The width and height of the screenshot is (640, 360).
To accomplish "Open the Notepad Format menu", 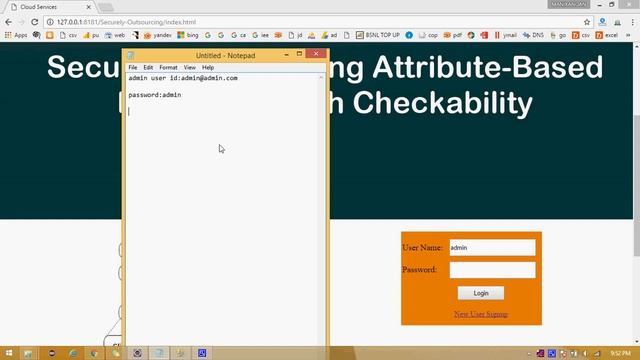I will coord(168,67).
